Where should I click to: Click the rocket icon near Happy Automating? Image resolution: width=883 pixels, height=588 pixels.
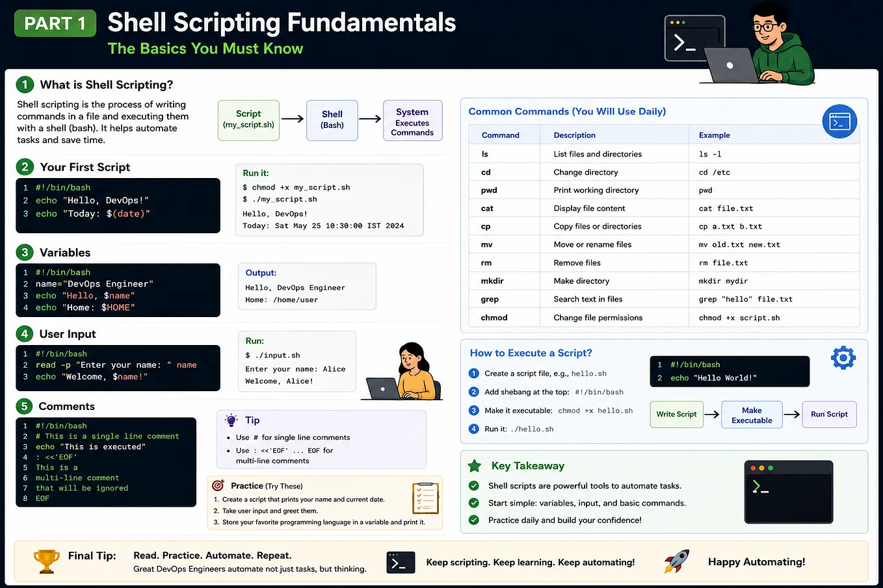point(676,561)
